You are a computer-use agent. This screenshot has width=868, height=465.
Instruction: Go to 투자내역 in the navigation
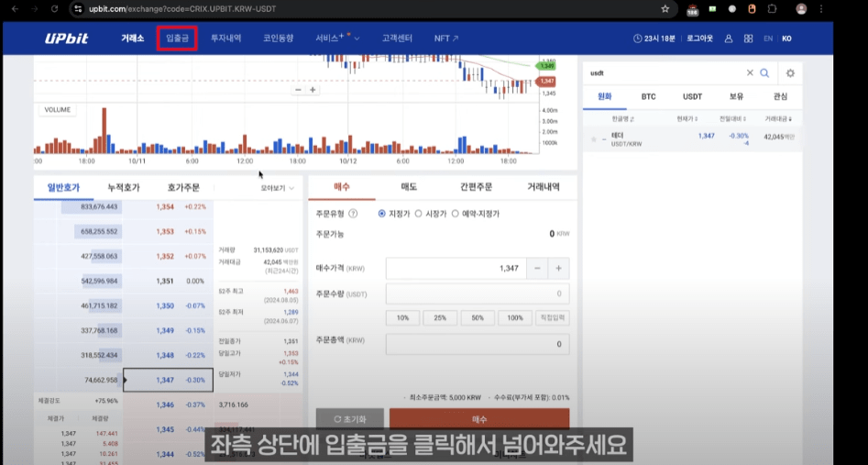[225, 39]
